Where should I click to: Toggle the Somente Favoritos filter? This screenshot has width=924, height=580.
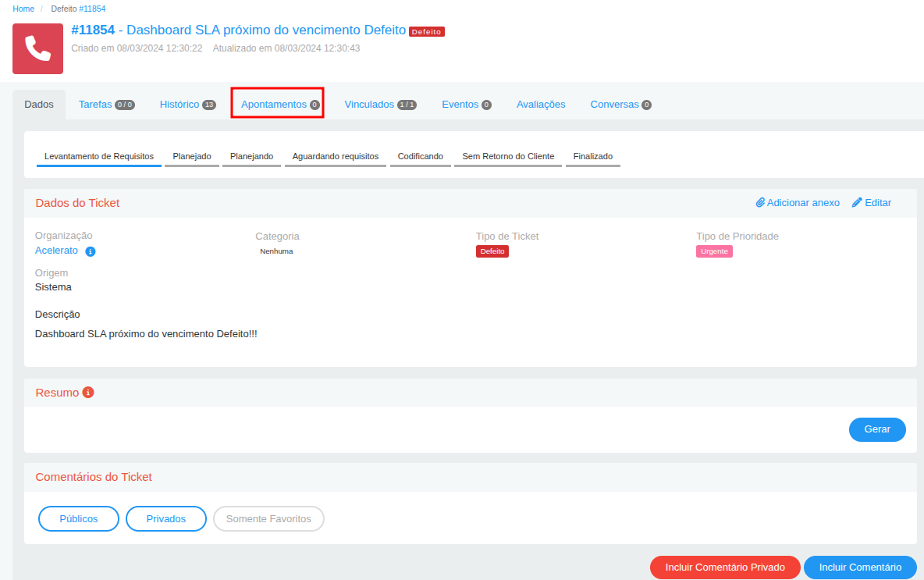click(268, 518)
